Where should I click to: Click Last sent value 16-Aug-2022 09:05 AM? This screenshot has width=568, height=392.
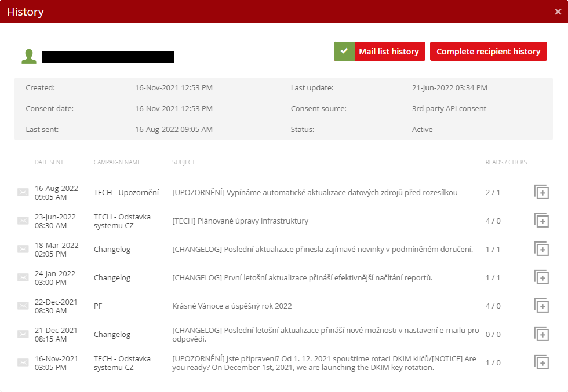coord(174,129)
